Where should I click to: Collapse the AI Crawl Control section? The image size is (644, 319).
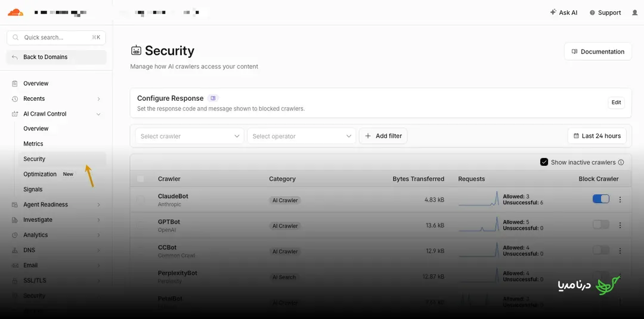pos(98,114)
